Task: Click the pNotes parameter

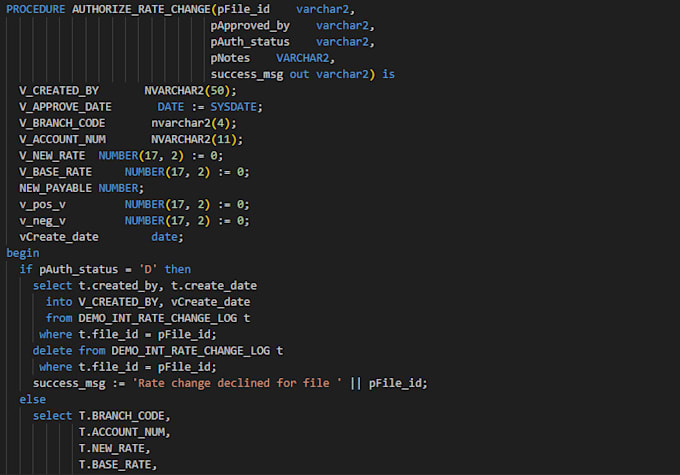Action: coord(230,58)
